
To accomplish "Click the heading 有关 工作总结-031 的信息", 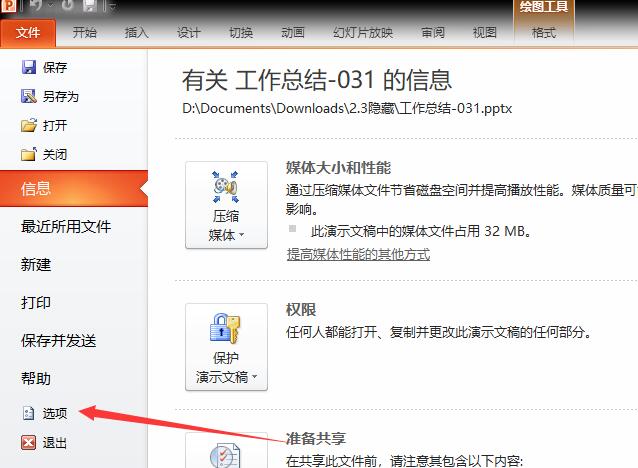I will 317,80.
